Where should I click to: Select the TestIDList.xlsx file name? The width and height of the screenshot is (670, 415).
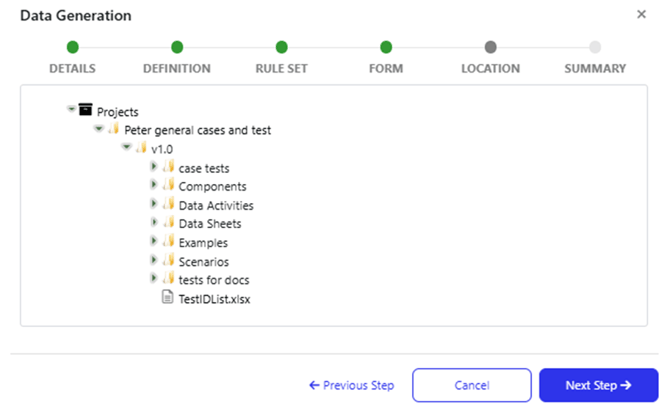(x=214, y=299)
